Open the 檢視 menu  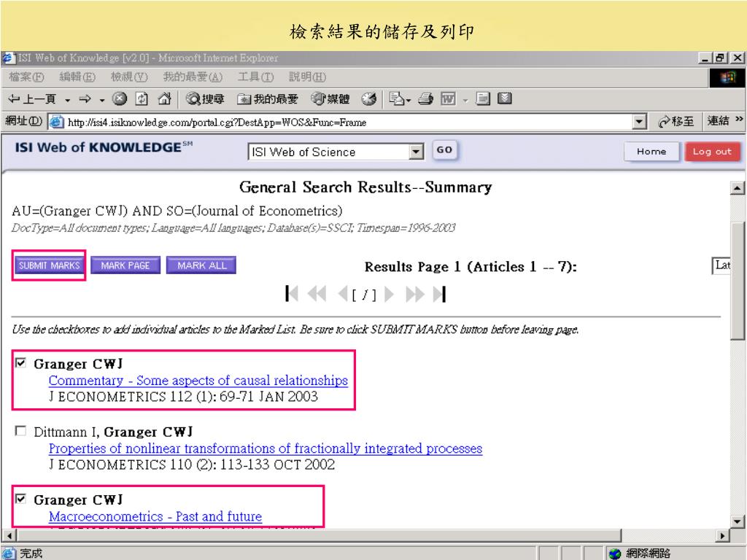pos(129,77)
